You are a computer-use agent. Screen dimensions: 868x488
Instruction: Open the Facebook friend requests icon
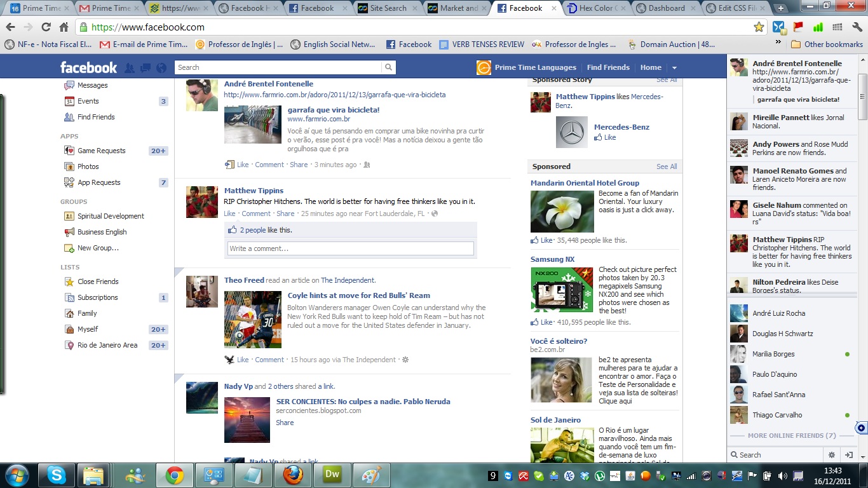click(x=130, y=68)
